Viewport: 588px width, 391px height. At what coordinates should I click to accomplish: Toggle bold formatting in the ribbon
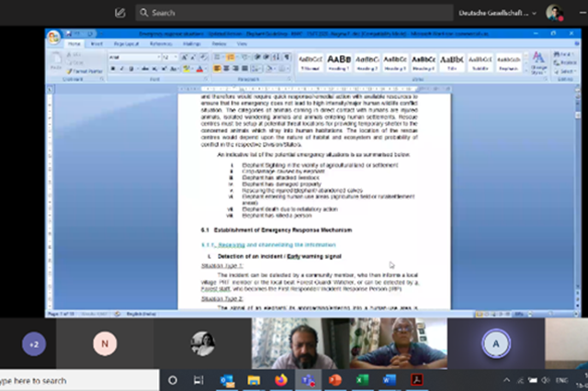coord(112,68)
